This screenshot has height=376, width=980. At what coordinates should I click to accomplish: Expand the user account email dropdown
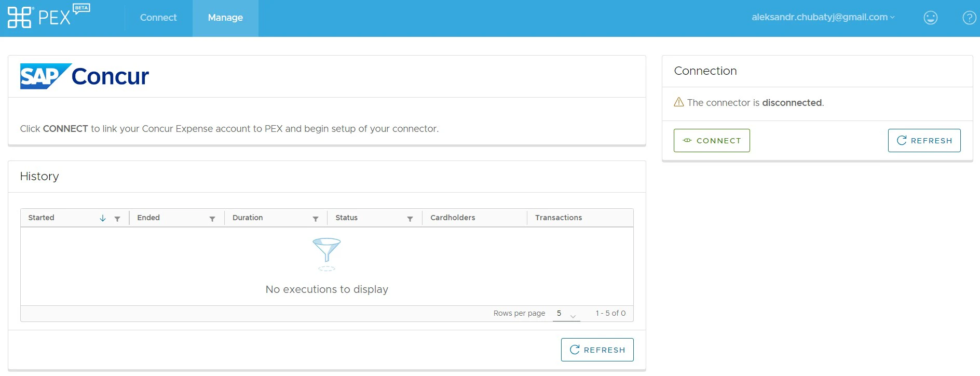coord(823,17)
